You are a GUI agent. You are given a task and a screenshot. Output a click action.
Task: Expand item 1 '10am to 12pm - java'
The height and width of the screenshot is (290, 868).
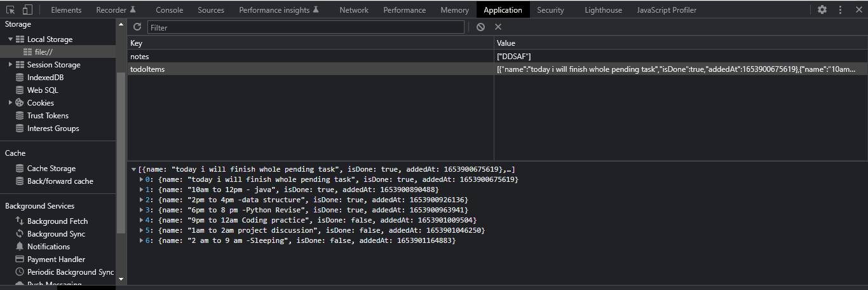142,190
